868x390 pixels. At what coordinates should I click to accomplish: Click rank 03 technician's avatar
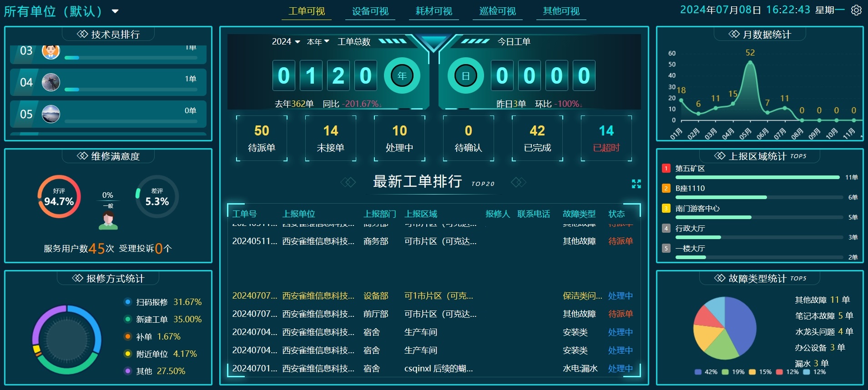[x=50, y=51]
